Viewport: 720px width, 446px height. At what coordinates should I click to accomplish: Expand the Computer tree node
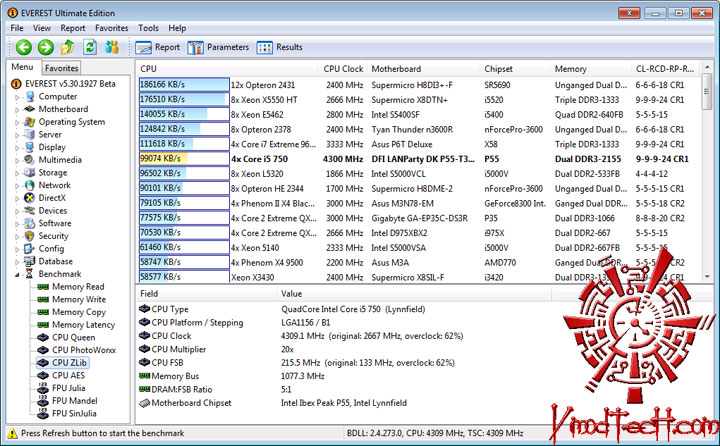point(17,97)
